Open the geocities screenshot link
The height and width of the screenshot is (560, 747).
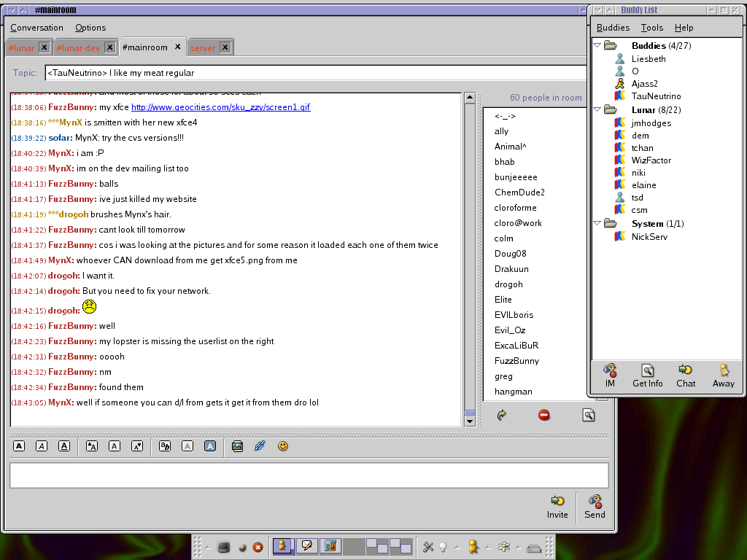pos(220,107)
